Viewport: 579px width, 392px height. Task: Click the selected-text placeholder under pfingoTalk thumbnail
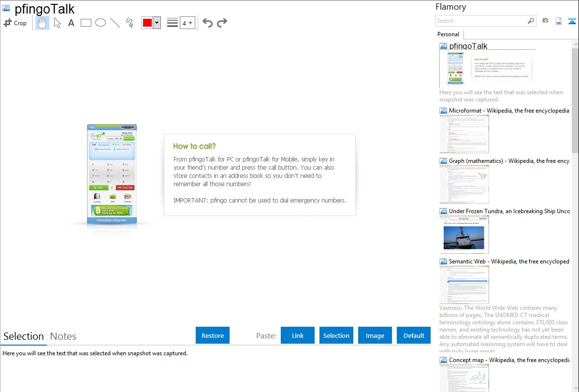point(501,96)
